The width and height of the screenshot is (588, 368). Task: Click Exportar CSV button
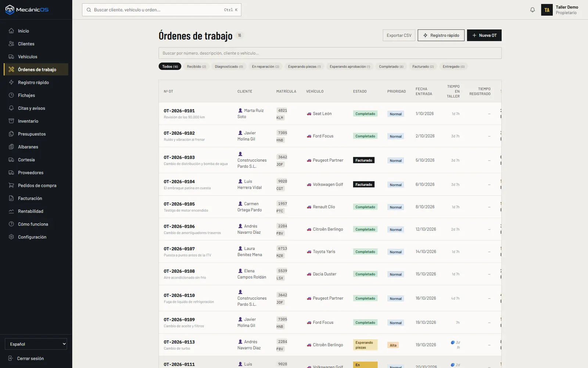[x=399, y=35]
